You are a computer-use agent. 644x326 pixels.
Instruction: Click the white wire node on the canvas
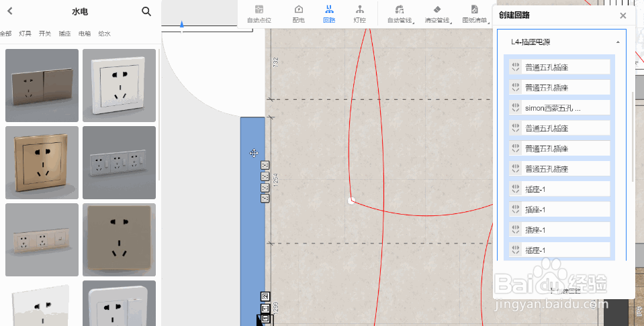tap(351, 201)
